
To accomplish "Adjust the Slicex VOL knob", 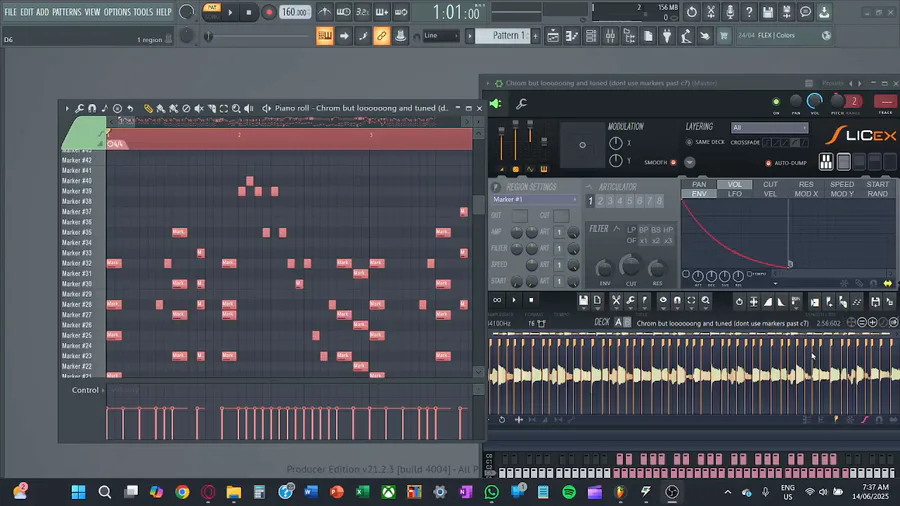I will [814, 101].
